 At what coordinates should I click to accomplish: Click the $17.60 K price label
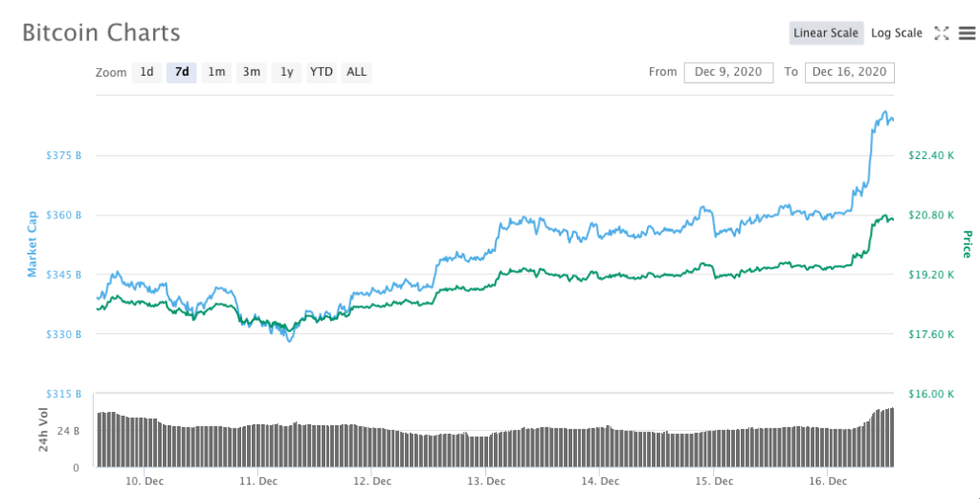930,334
